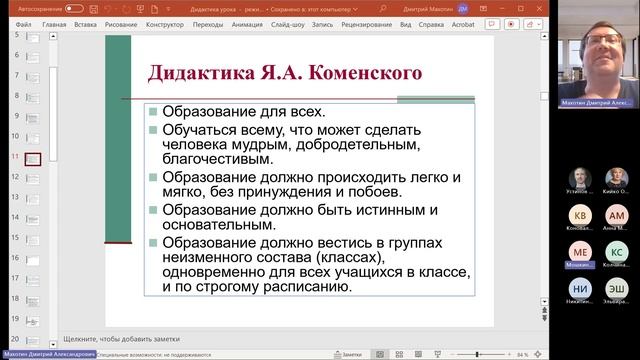Select slide 19 thumbnail

click(33, 321)
